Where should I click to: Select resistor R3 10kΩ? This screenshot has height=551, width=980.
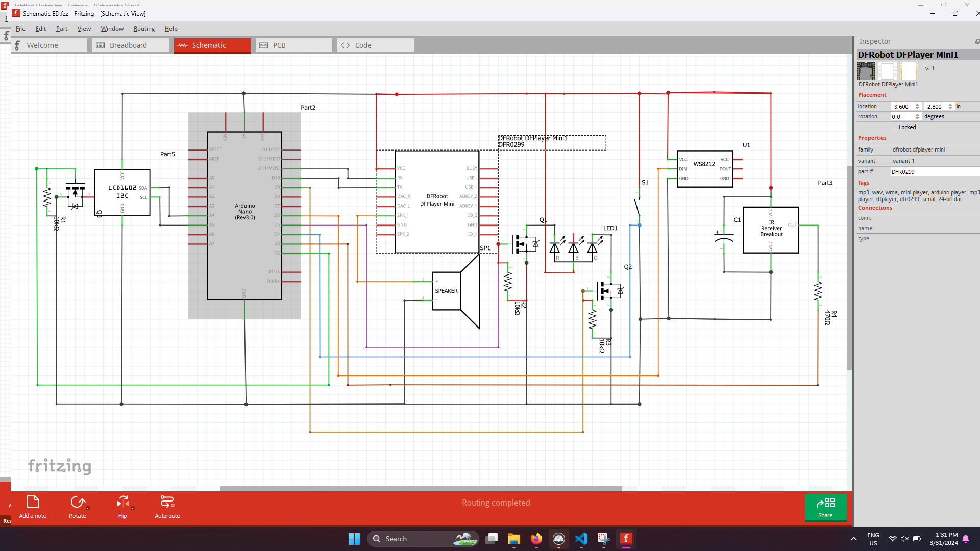593,319
